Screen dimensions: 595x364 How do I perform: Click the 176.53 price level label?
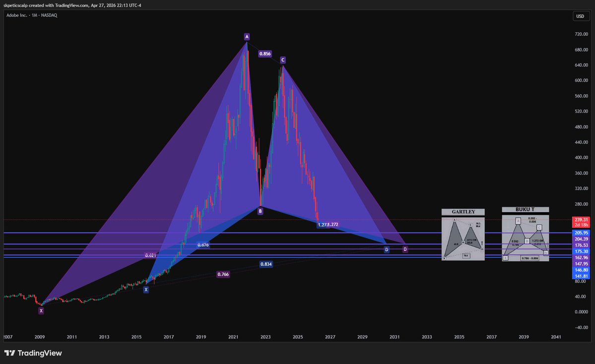click(581, 245)
